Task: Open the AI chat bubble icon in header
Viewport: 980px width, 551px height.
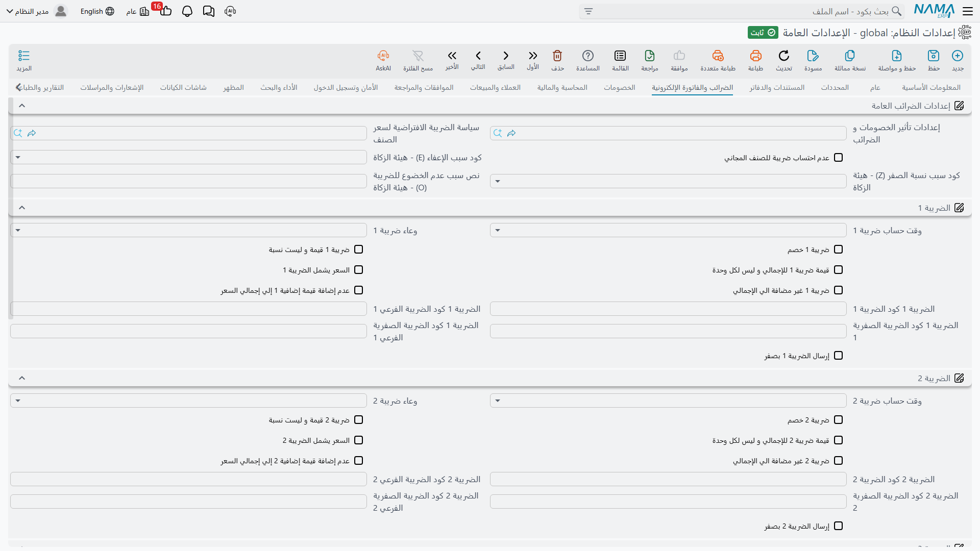Action: [230, 11]
